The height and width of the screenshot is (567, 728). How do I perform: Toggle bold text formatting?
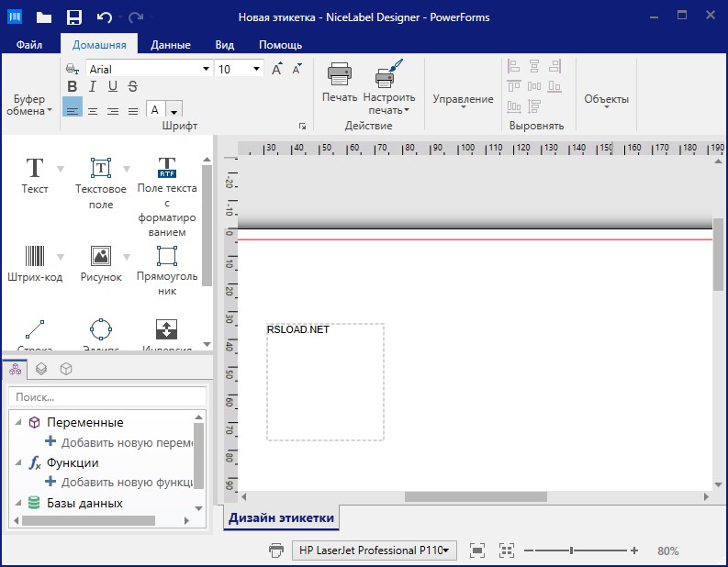73,87
